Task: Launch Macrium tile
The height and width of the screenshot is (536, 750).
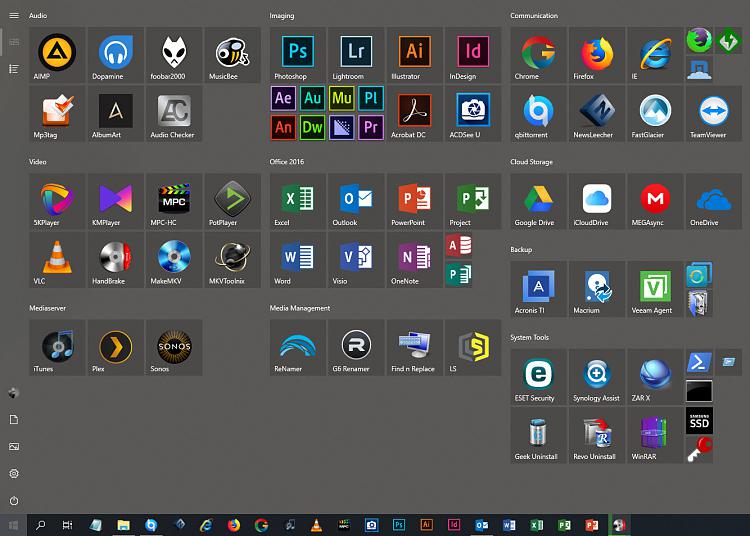Action: click(597, 289)
